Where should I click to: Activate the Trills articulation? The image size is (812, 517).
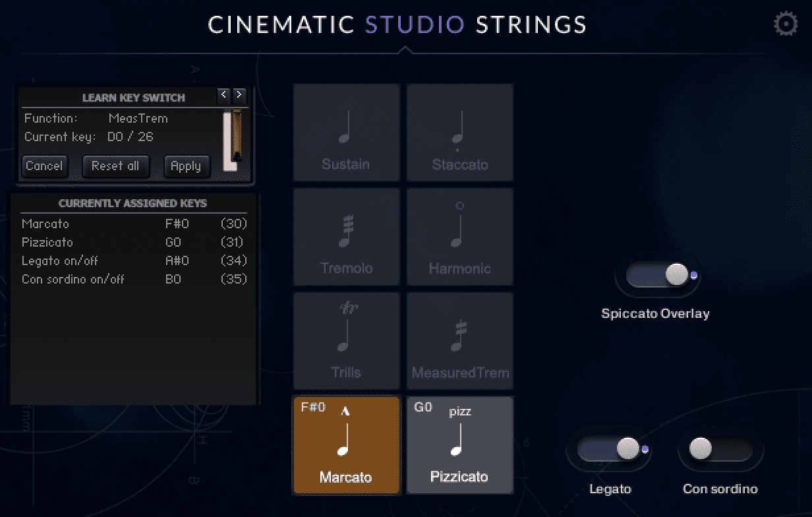(346, 341)
